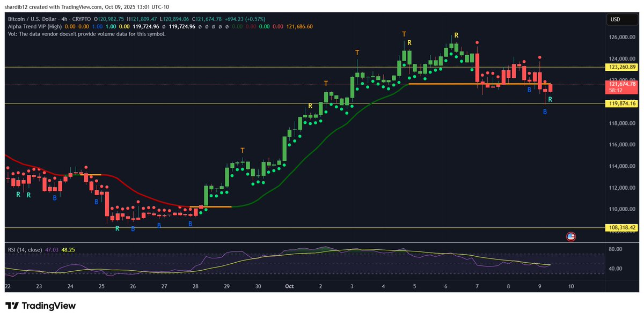Screen dimensions: 644x319
Task: Click the orange 121,686.60 indicator value
Action: point(299,26)
